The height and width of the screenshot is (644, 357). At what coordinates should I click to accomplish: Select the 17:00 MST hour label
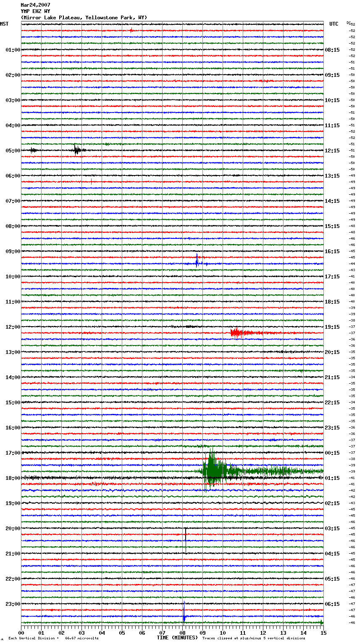click(13, 453)
